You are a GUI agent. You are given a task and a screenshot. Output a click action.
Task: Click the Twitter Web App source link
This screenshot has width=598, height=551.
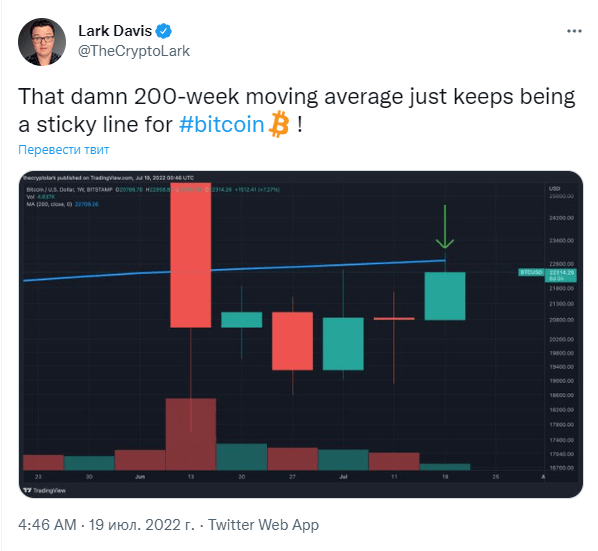pyautogui.click(x=263, y=525)
